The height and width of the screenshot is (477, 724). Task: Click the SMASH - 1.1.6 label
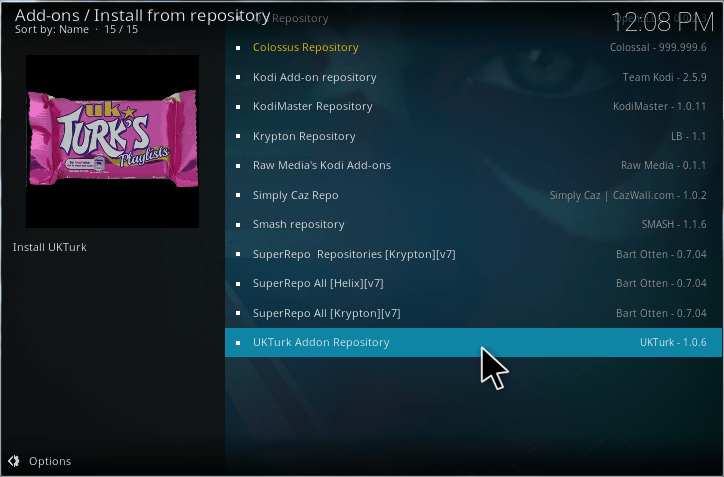click(x=674, y=224)
